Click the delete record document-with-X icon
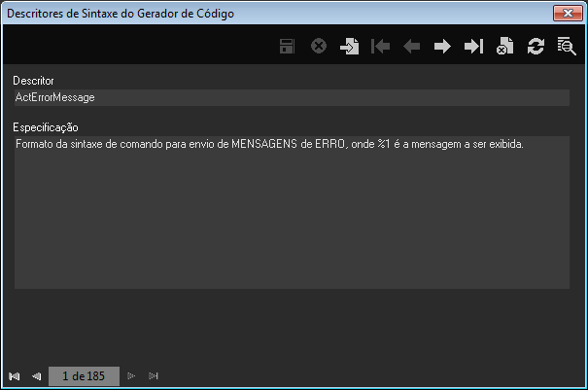This screenshot has width=588, height=390. pyautogui.click(x=504, y=47)
